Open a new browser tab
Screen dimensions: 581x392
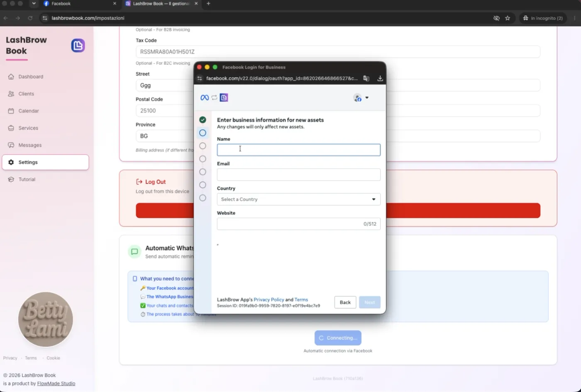pyautogui.click(x=208, y=4)
